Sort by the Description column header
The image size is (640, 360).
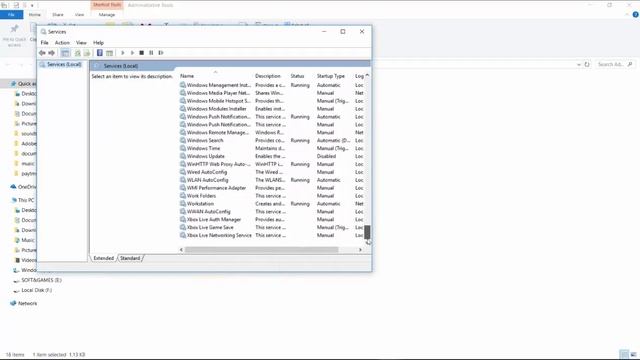tap(268, 76)
